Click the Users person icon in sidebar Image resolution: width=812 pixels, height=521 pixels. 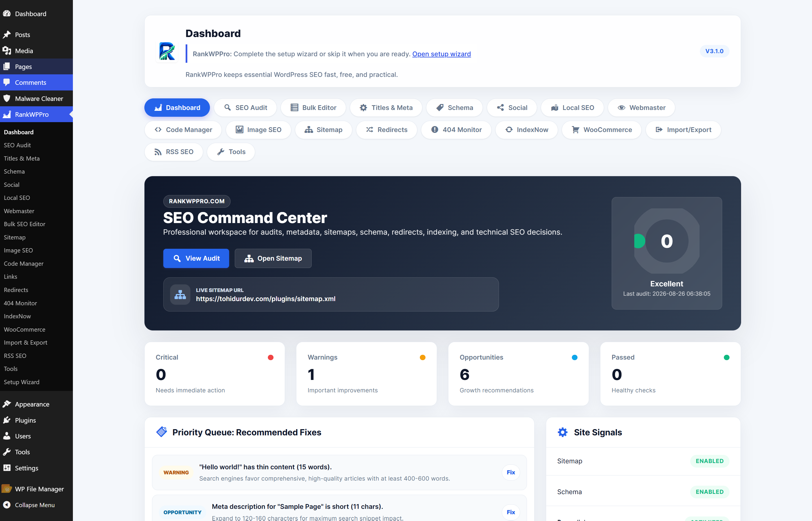pos(7,436)
